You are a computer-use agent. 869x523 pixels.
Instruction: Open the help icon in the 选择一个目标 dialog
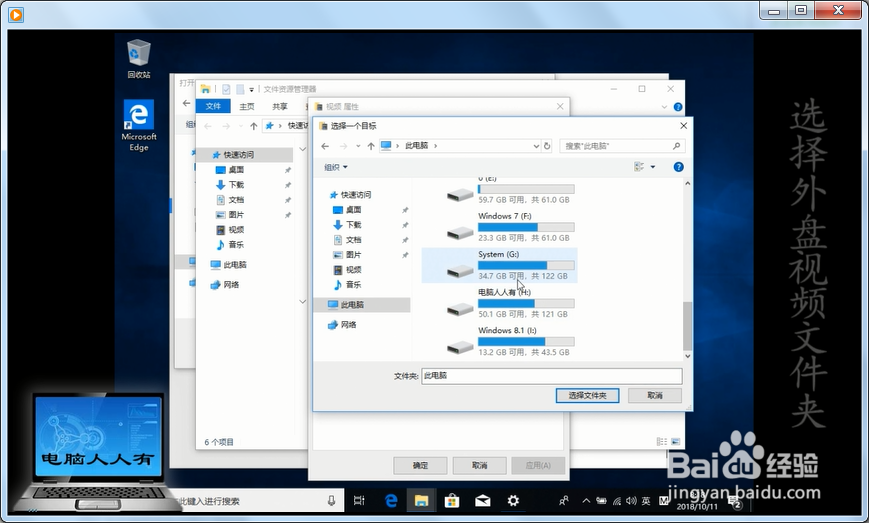678,167
